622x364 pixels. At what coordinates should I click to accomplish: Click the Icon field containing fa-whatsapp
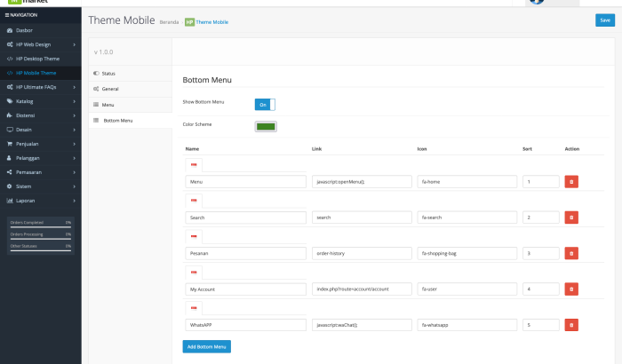(466, 325)
